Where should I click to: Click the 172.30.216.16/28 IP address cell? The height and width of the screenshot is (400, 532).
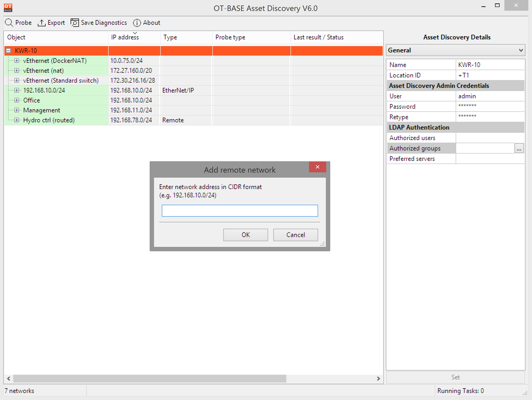(134, 80)
